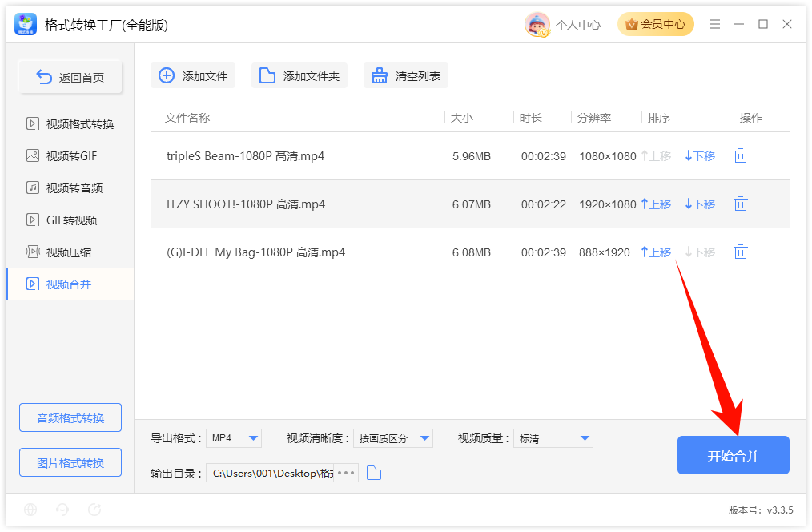This screenshot has height=532, width=812.
Task: Click the 排序 column header
Action: 659,118
